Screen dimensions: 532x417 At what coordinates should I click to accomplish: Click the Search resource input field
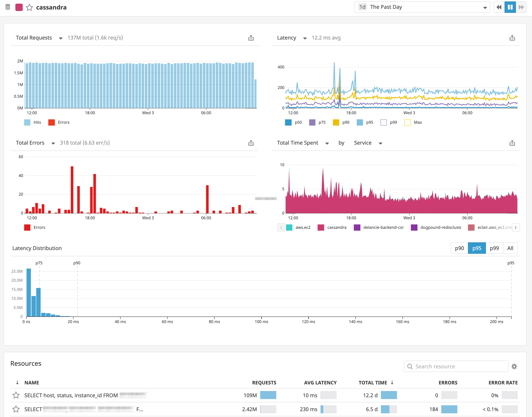coord(456,366)
